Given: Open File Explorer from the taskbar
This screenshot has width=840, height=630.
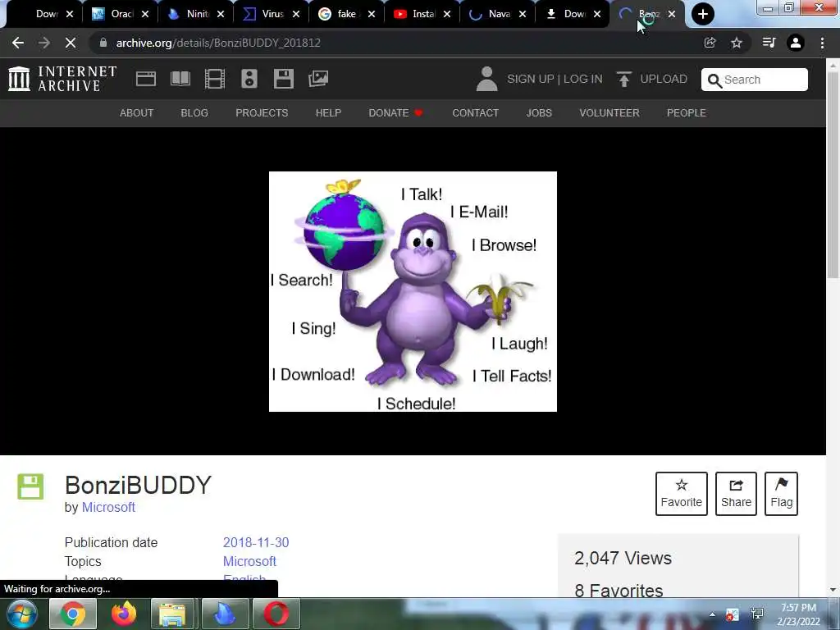Looking at the screenshot, I should [172, 614].
